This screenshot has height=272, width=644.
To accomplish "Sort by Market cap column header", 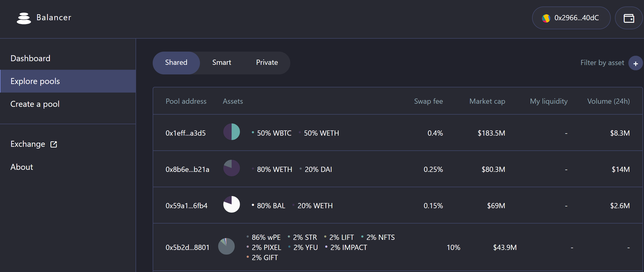I will (x=487, y=101).
